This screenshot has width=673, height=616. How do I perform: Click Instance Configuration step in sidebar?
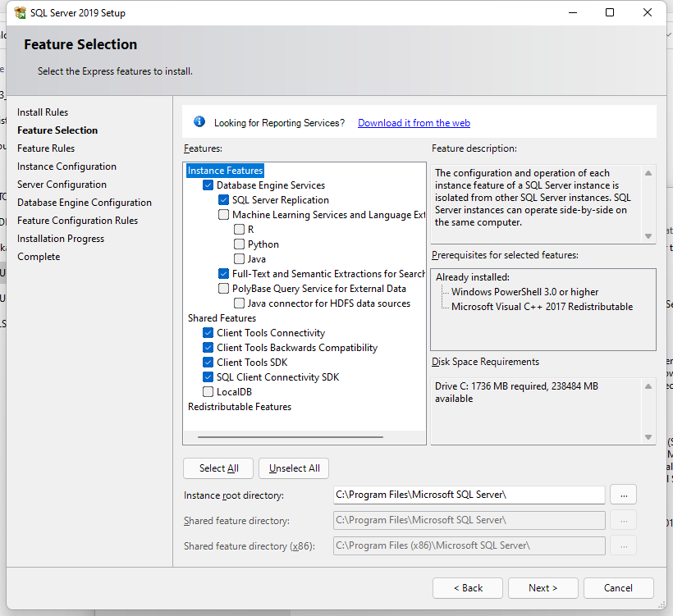point(66,167)
